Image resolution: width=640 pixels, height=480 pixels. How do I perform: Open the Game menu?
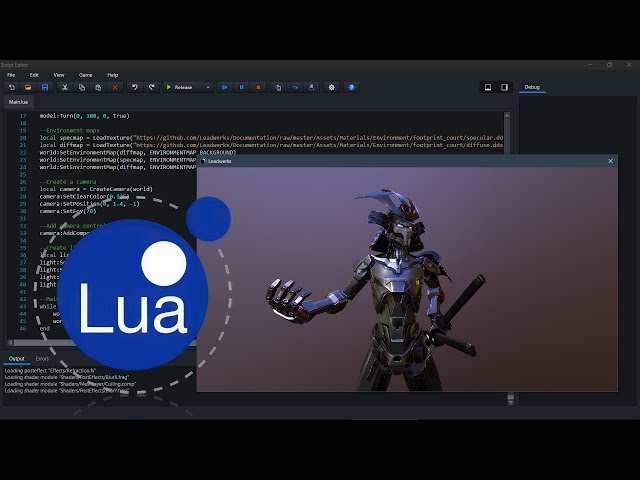click(85, 75)
